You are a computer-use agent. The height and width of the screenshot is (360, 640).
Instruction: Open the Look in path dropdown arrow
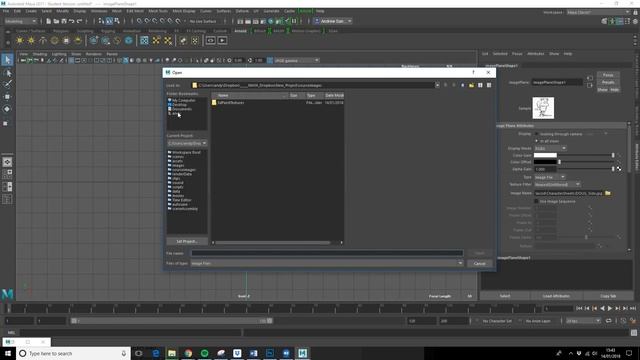pos(437,85)
